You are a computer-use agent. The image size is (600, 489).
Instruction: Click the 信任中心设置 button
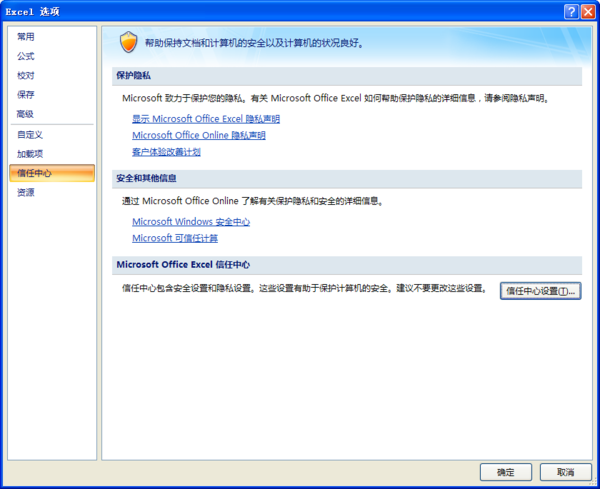pos(540,291)
